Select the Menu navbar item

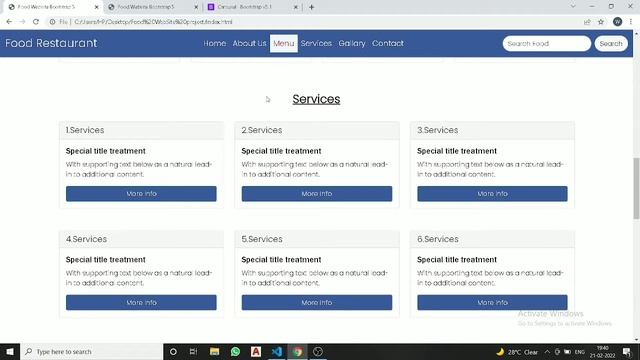(284, 43)
